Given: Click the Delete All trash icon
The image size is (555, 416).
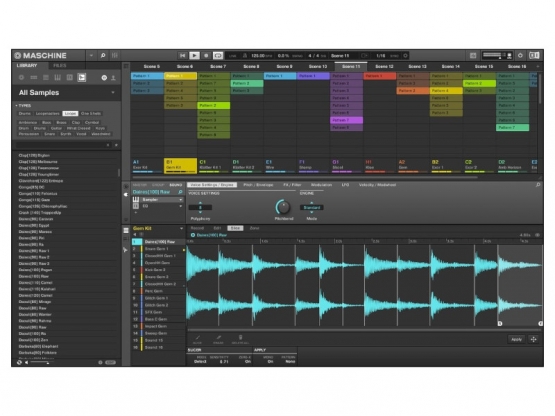Looking at the screenshot, I should click(241, 338).
